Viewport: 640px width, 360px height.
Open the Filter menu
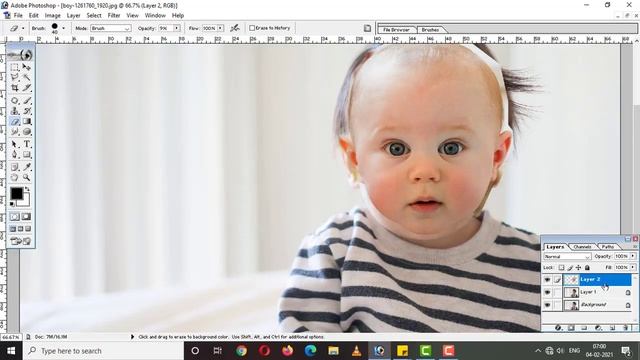point(114,16)
